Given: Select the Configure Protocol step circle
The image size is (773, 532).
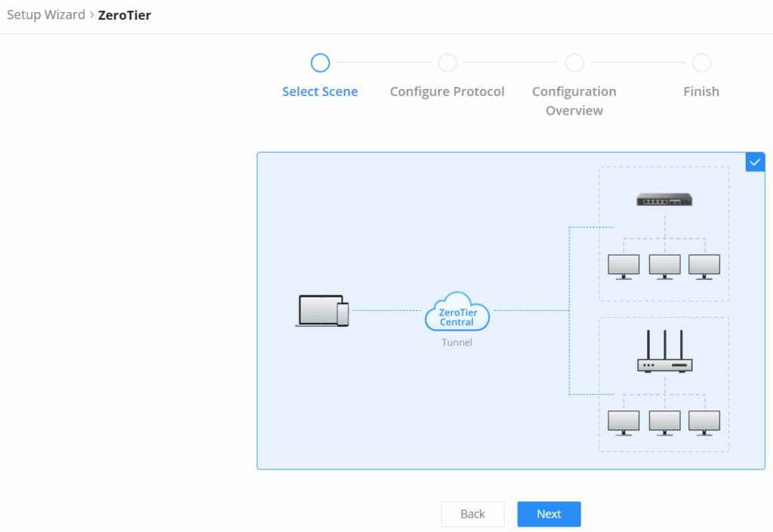Looking at the screenshot, I should click(x=447, y=63).
